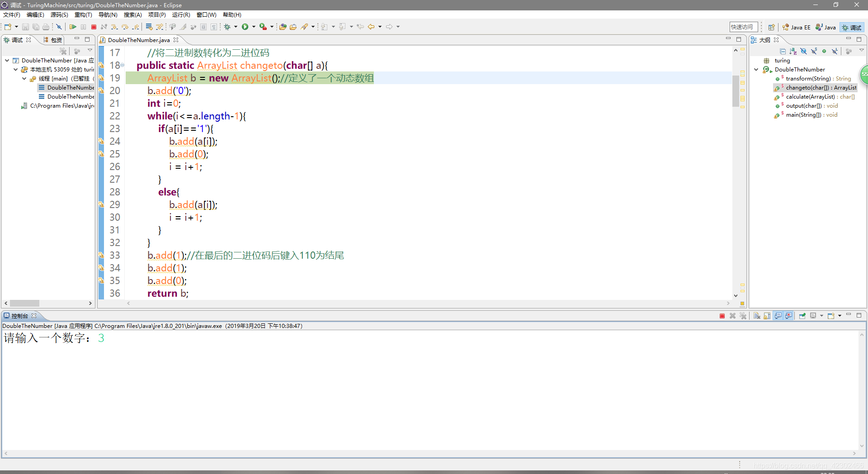Open the New wizard dropdown arrow
This screenshot has width=868, height=474.
pyautogui.click(x=17, y=27)
